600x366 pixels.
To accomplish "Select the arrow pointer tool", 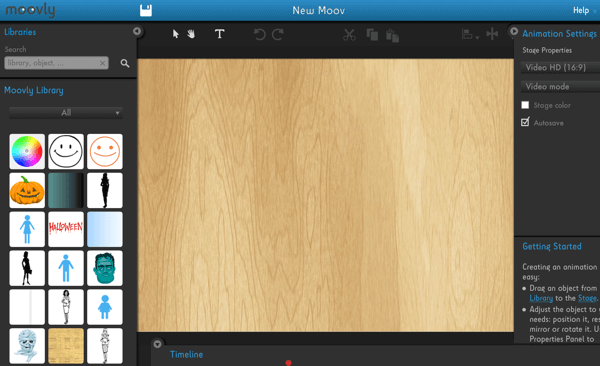I will tap(176, 34).
